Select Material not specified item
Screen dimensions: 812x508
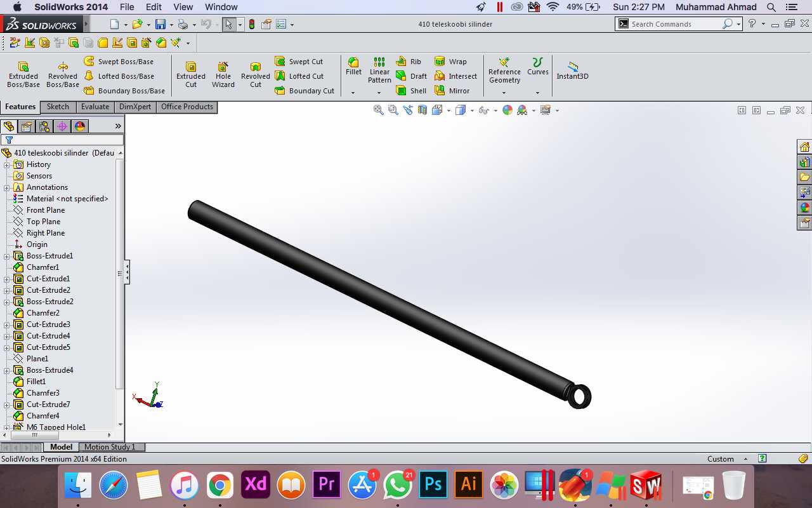coord(67,199)
